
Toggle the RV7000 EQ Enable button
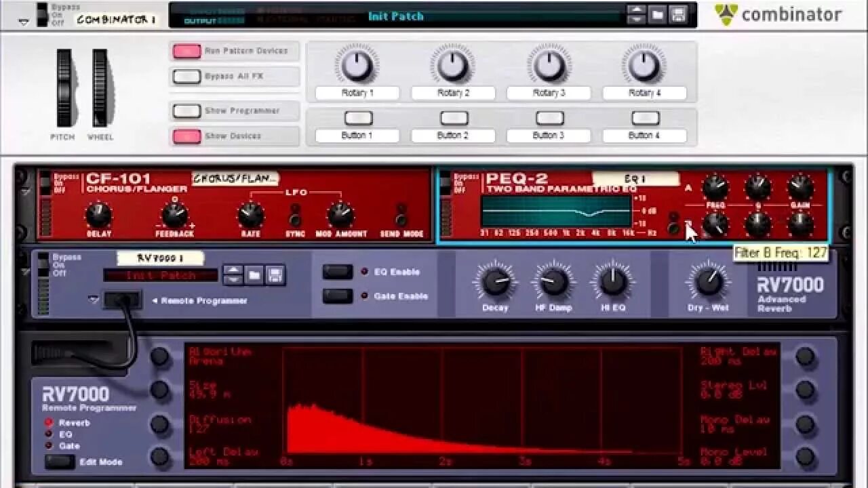tap(338, 272)
